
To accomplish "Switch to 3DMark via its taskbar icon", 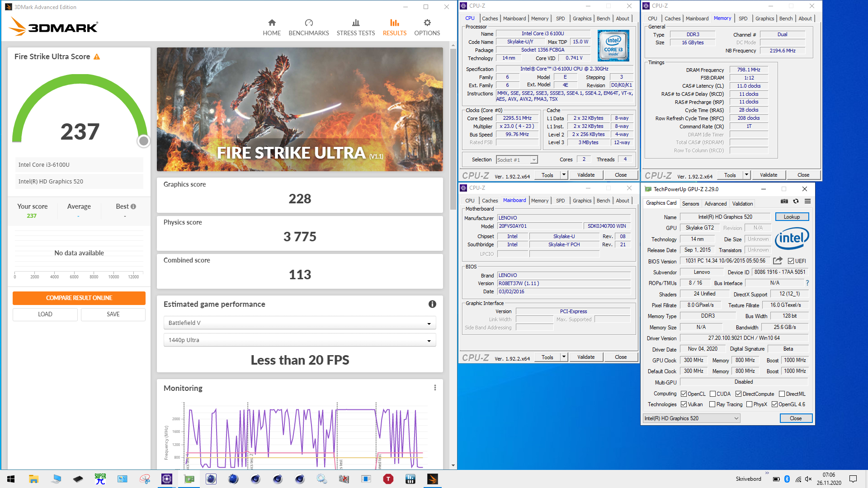I will (433, 479).
